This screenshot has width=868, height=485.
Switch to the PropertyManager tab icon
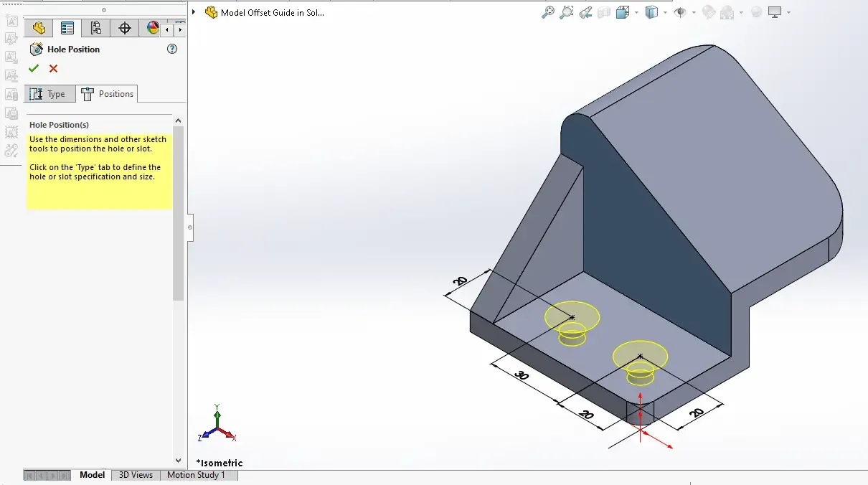(67, 28)
